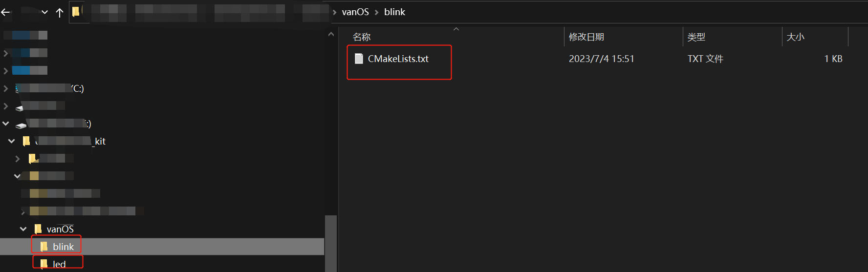
Task: Select blink in the address breadcrumb
Action: coord(394,12)
